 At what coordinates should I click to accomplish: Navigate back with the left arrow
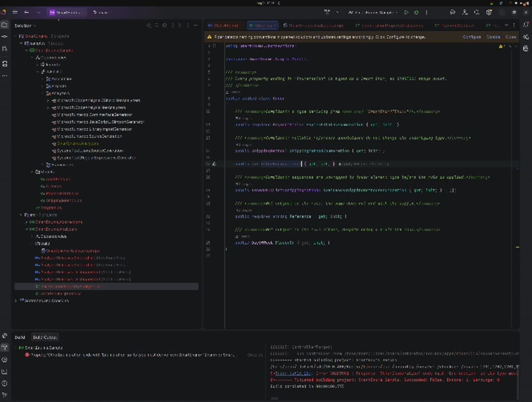27,12
